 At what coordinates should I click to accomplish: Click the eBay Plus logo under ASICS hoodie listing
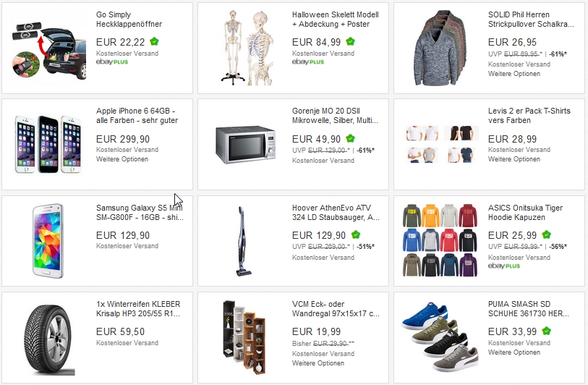504,266
